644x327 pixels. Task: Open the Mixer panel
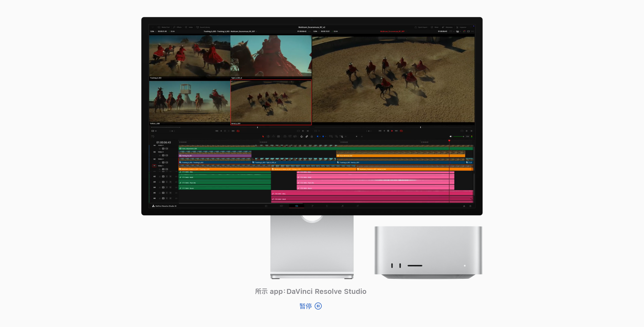(x=435, y=27)
